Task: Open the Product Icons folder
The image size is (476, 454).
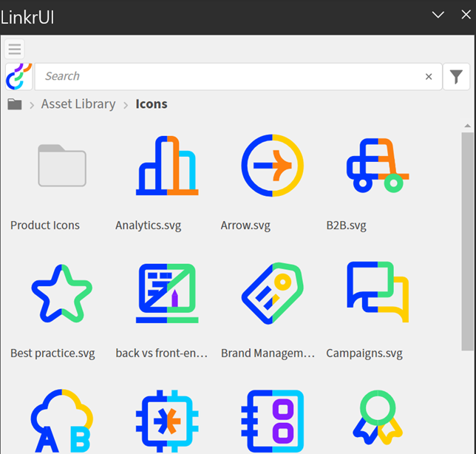Action: (62, 166)
